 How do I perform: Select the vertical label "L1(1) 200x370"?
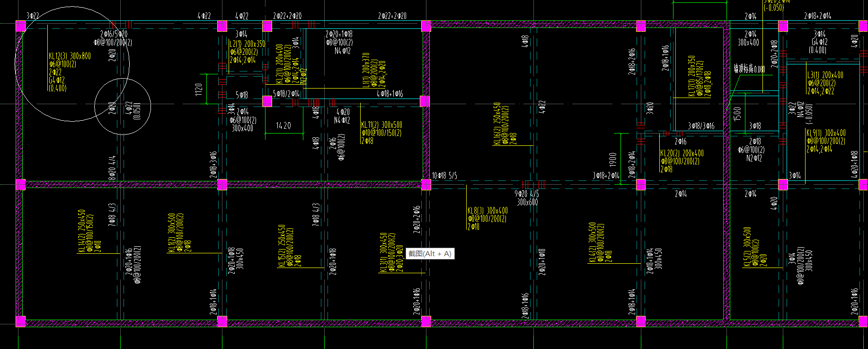coord(366,70)
